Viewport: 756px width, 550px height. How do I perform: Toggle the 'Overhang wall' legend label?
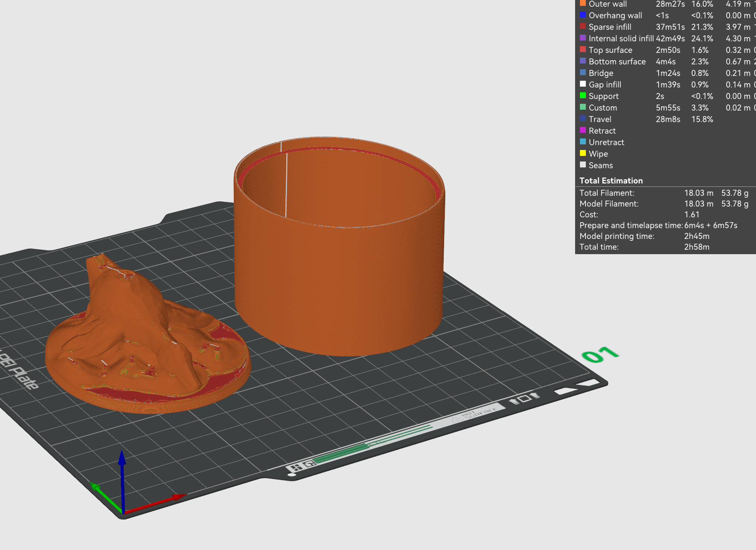(615, 16)
